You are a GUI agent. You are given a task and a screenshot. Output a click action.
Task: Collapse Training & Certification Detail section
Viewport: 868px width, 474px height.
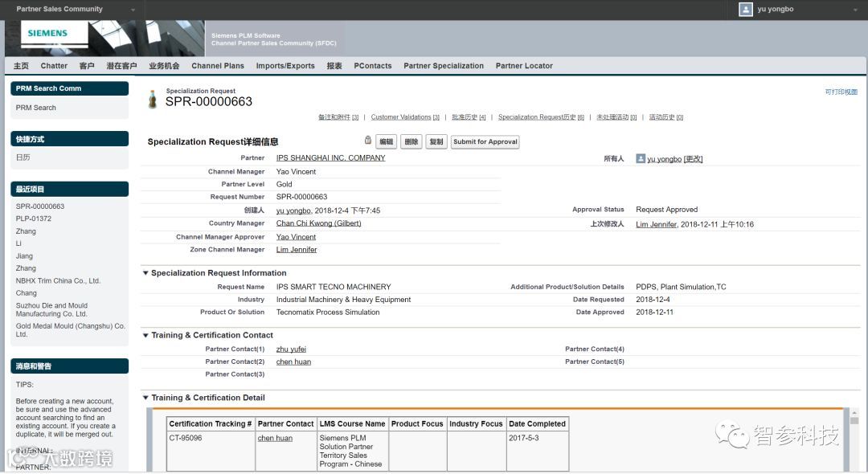pos(145,398)
